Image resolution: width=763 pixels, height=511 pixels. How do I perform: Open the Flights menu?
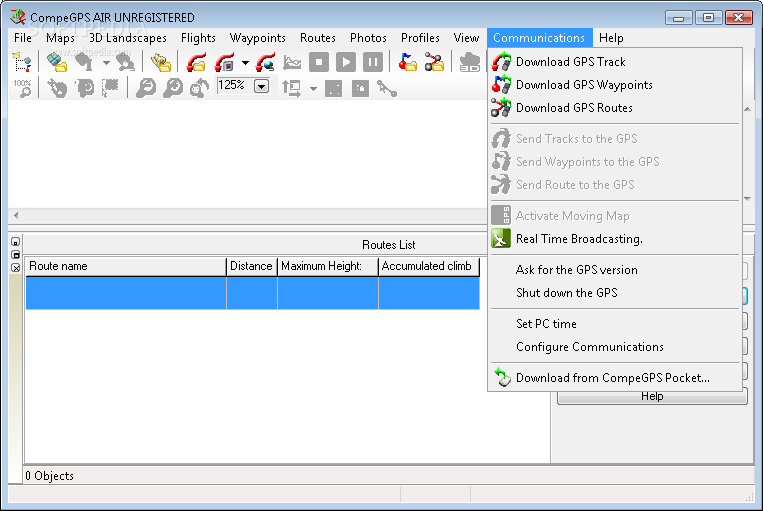point(198,37)
